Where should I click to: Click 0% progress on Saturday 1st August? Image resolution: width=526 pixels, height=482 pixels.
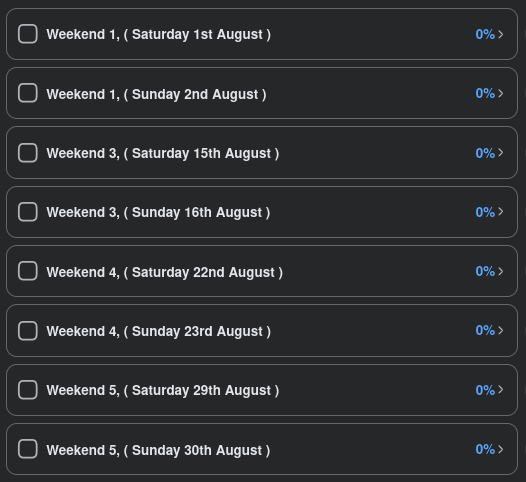click(x=485, y=34)
